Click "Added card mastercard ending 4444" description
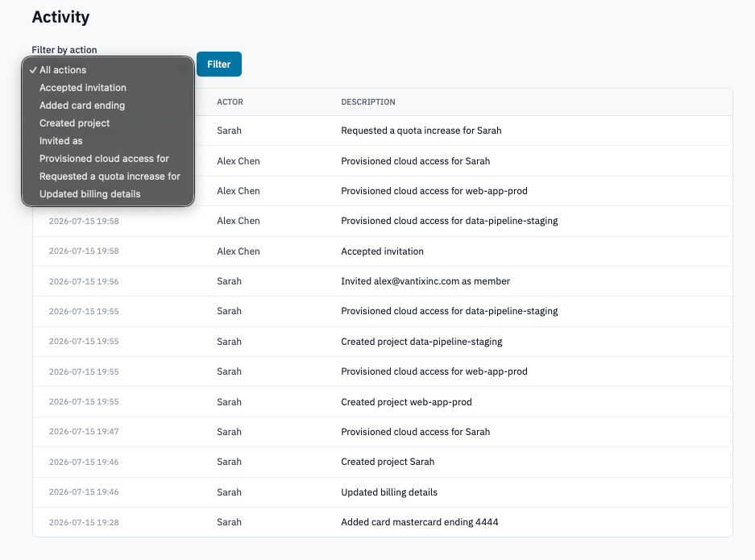755x560 pixels. pyautogui.click(x=419, y=522)
